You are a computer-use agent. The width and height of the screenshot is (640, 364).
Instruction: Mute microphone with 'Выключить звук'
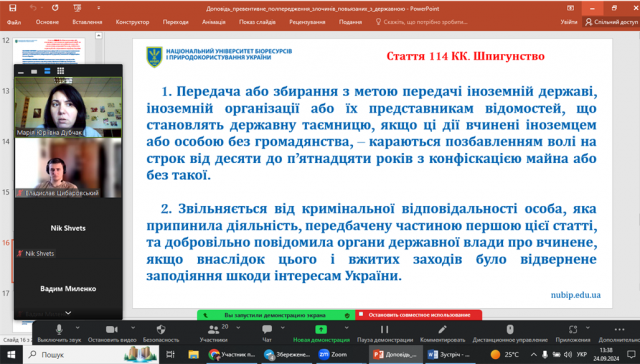click(59, 333)
